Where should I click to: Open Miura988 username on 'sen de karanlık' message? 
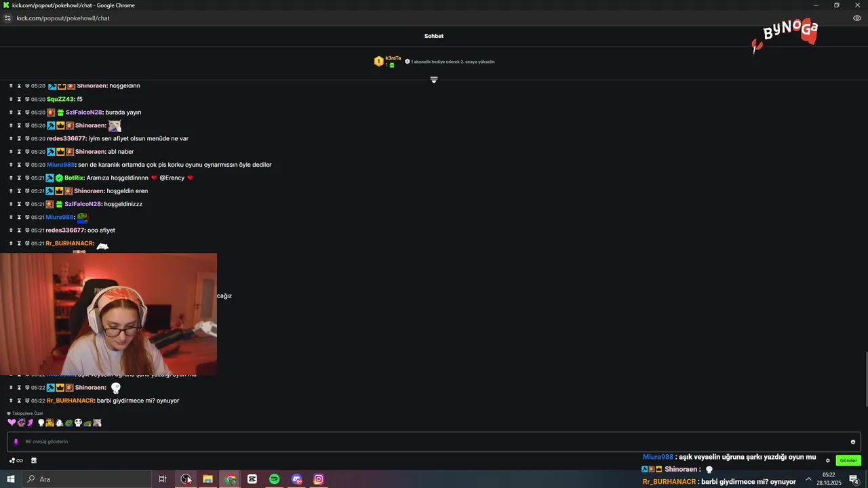click(x=60, y=165)
